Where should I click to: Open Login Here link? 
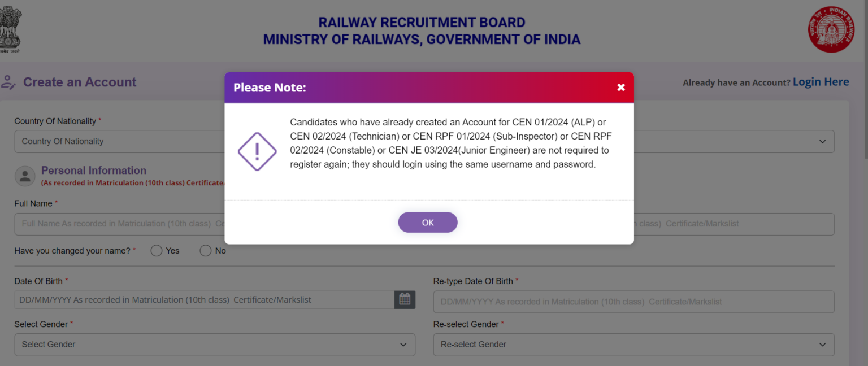821,81
